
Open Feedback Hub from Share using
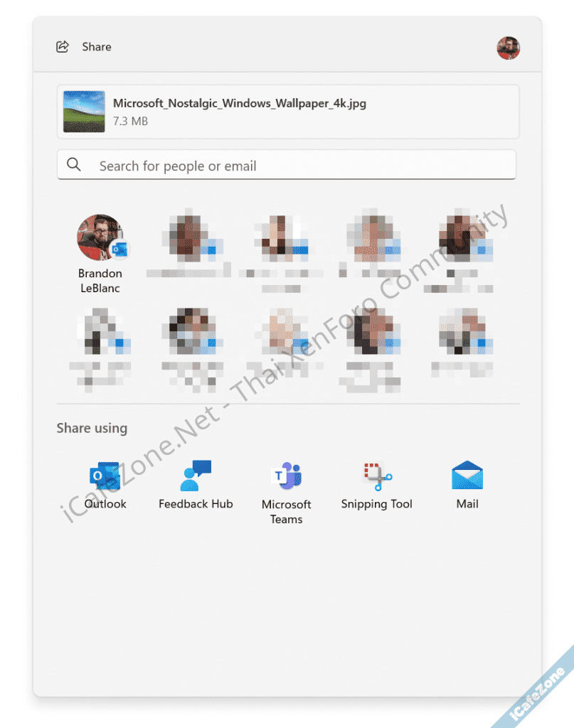coord(196,476)
